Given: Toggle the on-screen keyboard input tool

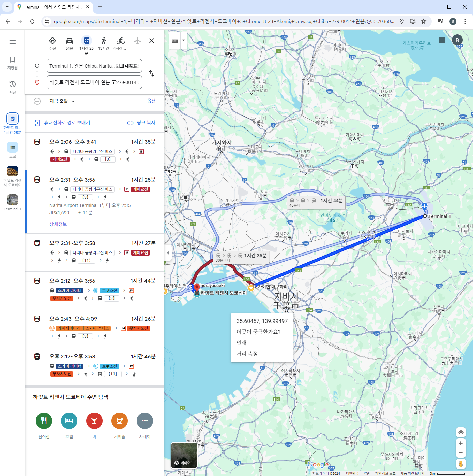Looking at the screenshot, I should [x=175, y=41].
